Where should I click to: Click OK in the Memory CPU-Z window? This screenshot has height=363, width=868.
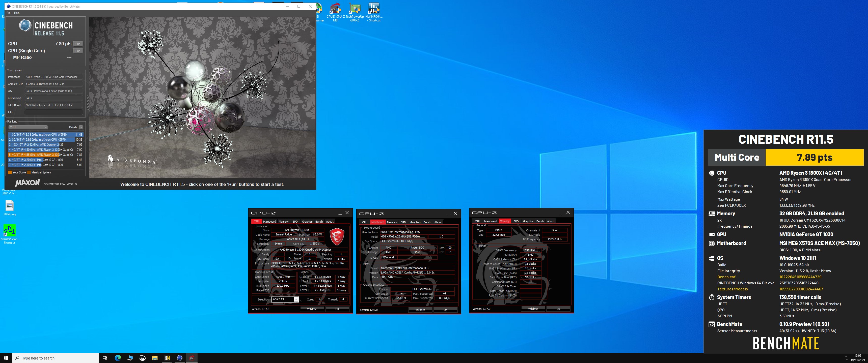point(558,309)
